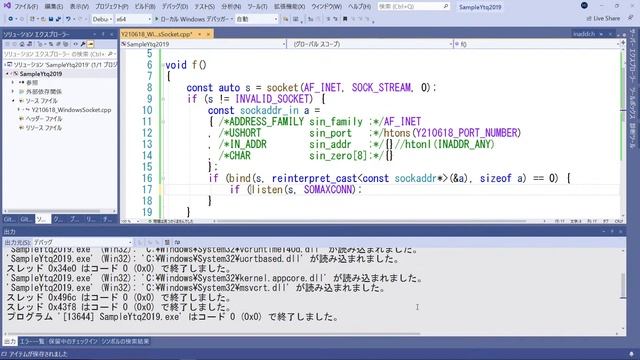Focus the Solution Explorer search field
Image resolution: width=640 pixels, height=360 pixels.
pos(60,54)
